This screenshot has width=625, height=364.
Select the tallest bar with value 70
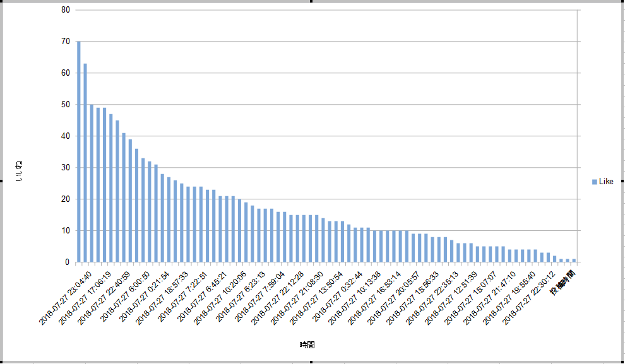click(79, 151)
